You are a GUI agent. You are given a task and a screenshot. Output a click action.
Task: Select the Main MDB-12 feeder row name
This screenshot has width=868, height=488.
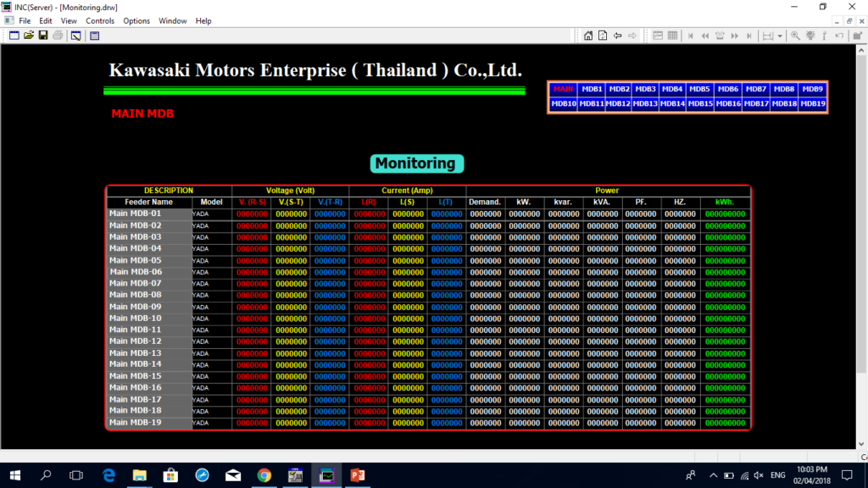point(135,341)
